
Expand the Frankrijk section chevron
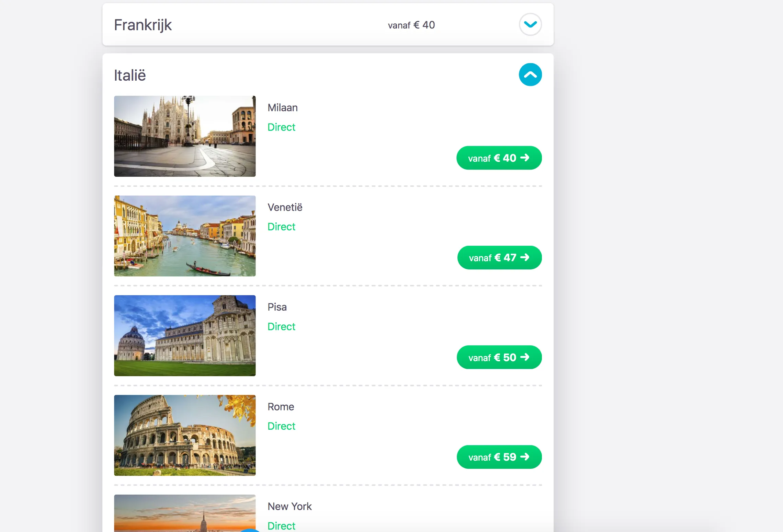tap(530, 24)
